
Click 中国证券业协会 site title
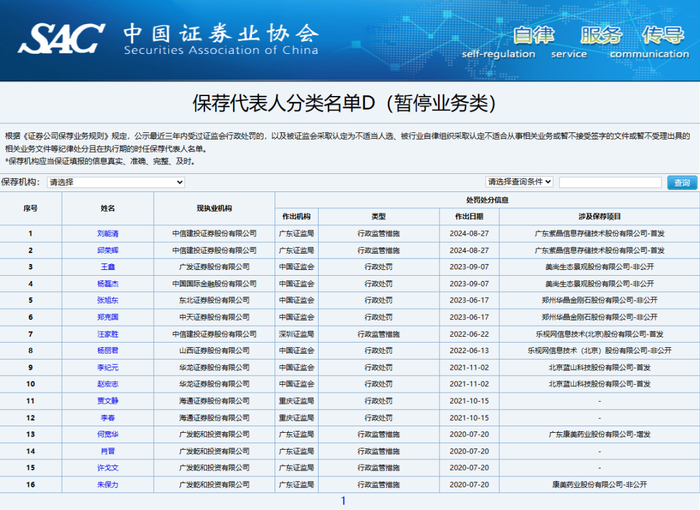[220, 32]
